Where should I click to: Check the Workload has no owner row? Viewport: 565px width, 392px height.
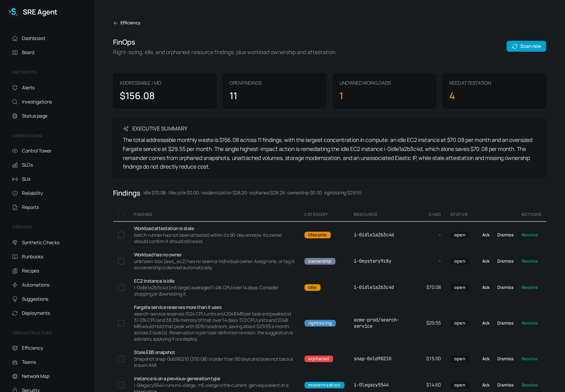click(121, 261)
